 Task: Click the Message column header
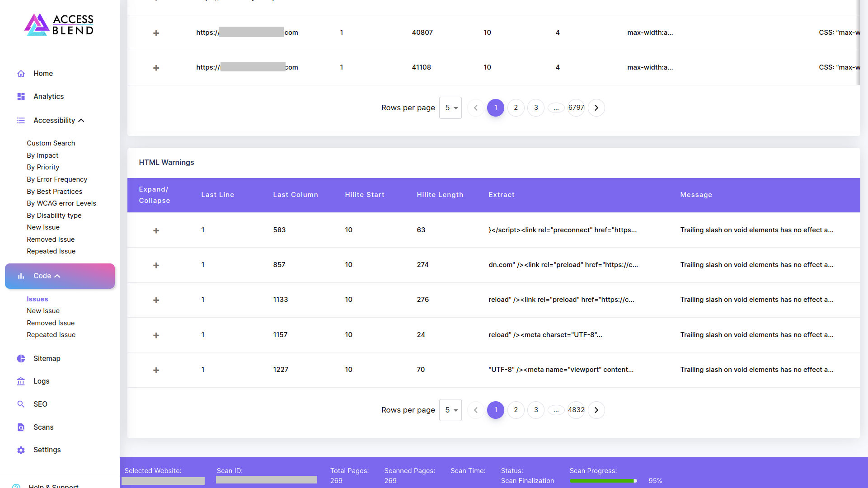point(696,195)
